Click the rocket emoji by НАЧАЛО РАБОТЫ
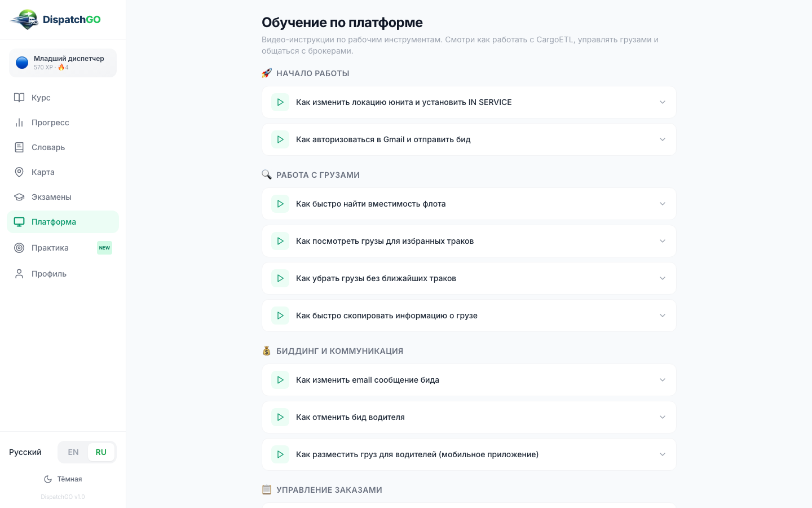Image resolution: width=812 pixels, height=508 pixels. (267, 73)
